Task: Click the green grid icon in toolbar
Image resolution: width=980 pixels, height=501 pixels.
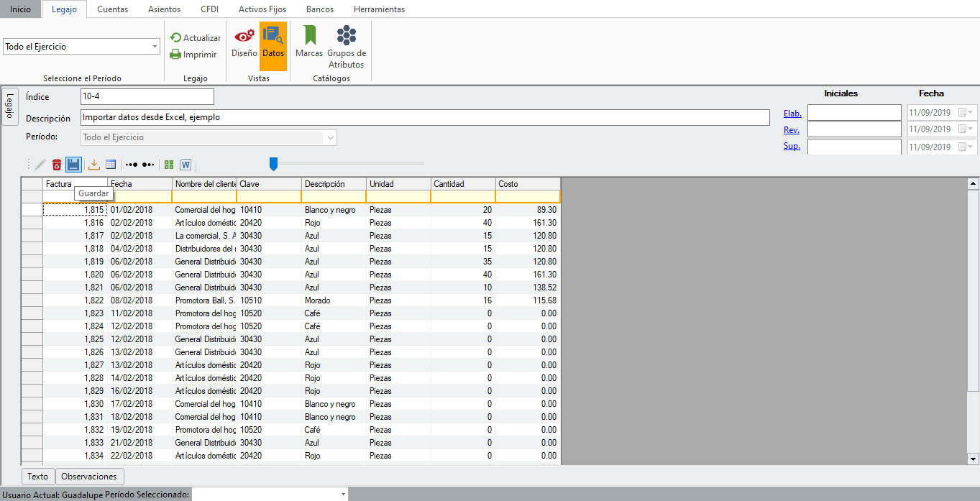Action: [169, 165]
